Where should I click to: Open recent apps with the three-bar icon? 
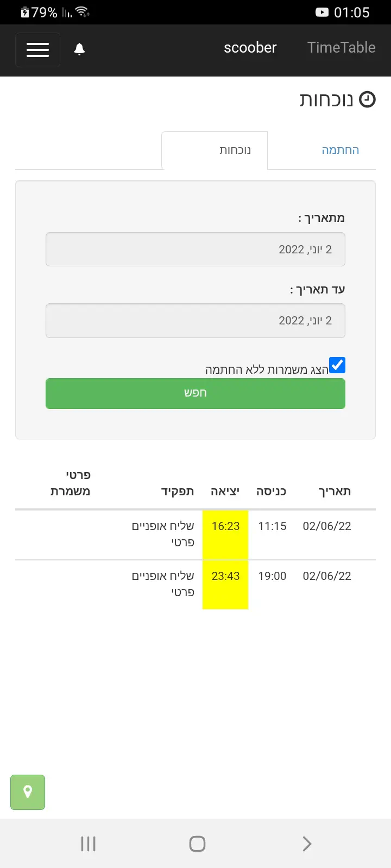click(x=88, y=844)
